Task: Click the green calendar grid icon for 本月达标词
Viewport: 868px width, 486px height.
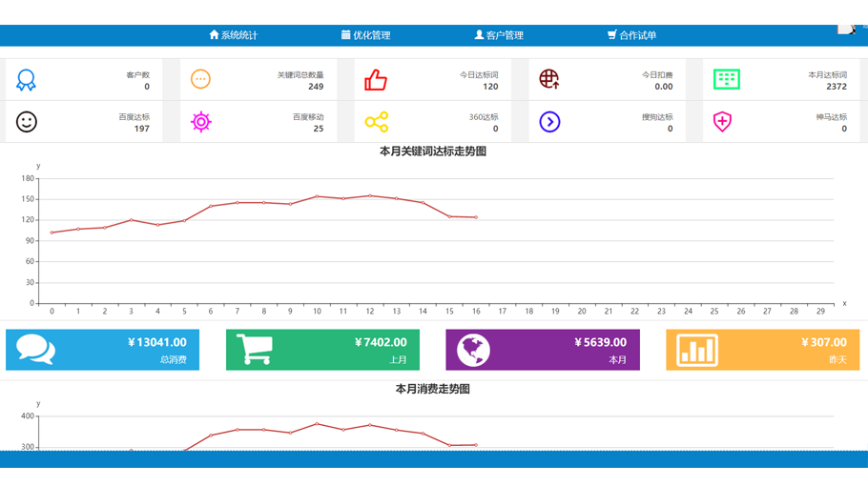Action: coord(727,79)
